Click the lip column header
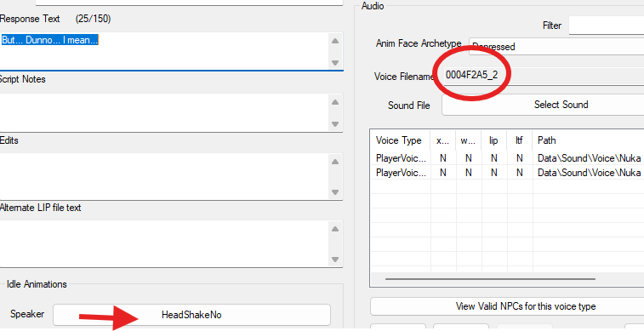 point(493,140)
